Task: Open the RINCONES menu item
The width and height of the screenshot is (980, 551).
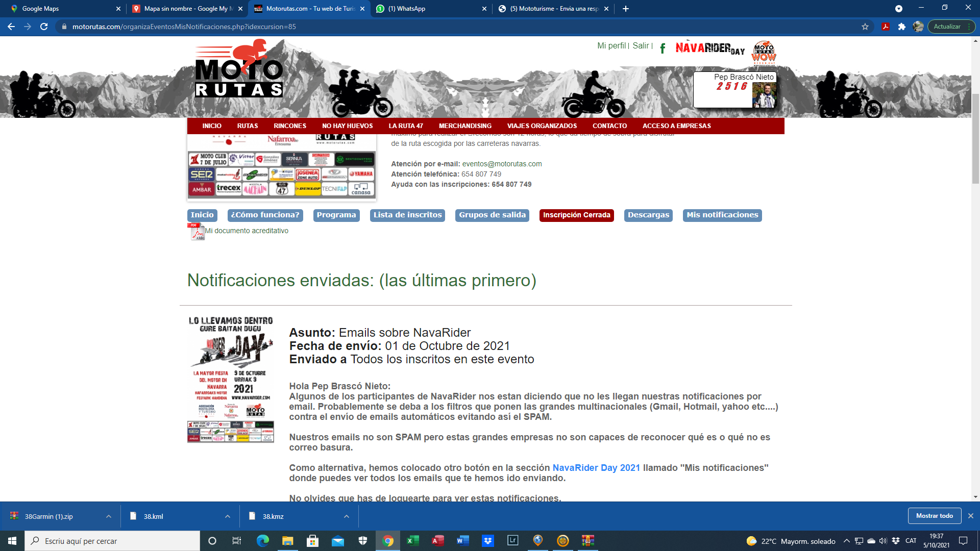Action: click(x=290, y=126)
